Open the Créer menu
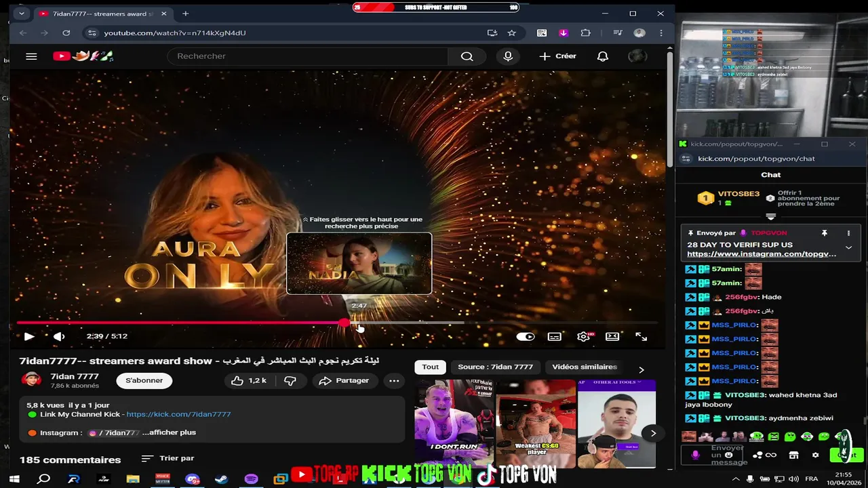 point(557,56)
